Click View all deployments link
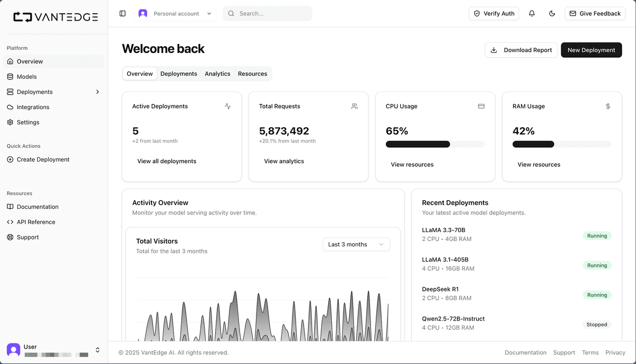This screenshot has height=364, width=636. [x=166, y=161]
